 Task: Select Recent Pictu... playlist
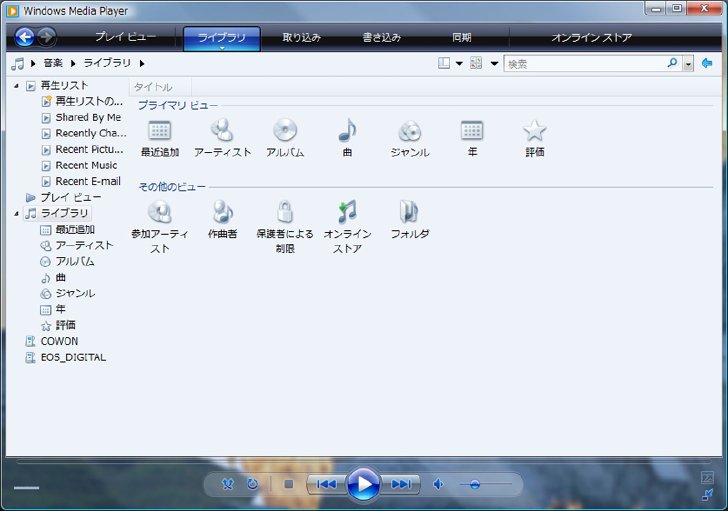point(90,149)
